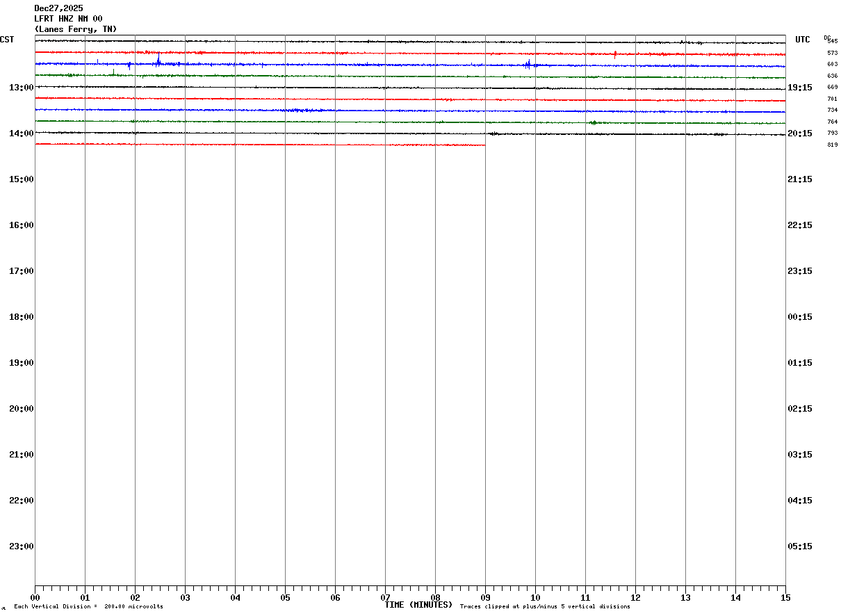Click the DC offset value 603
841x616 pixels.
(833, 64)
